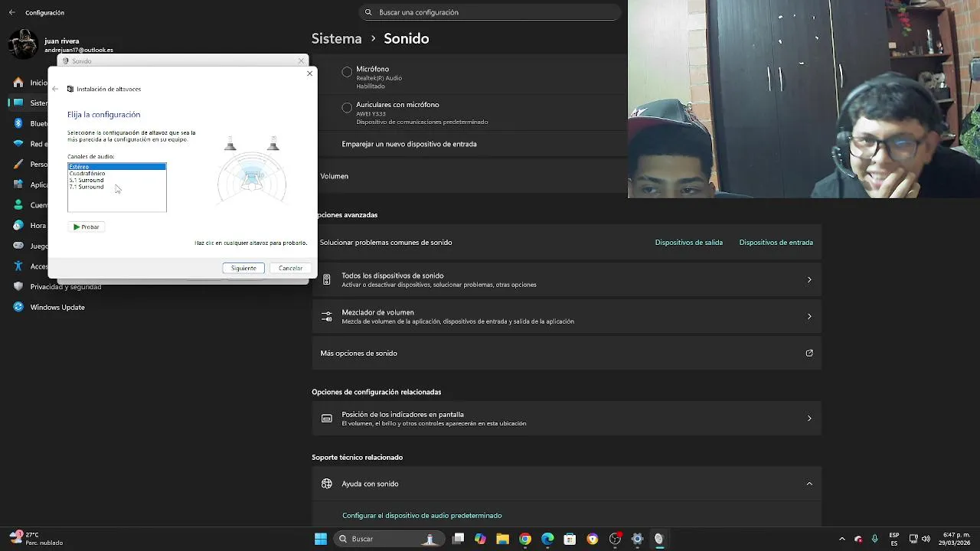The width and height of the screenshot is (980, 551).
Task: Click Siguiente in speaker setup
Action: click(243, 268)
